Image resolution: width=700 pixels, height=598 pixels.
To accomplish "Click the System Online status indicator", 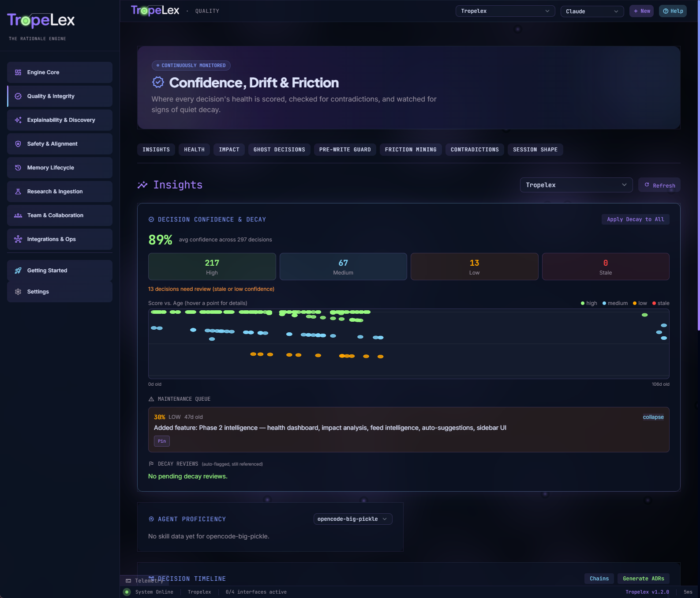I will point(127,592).
